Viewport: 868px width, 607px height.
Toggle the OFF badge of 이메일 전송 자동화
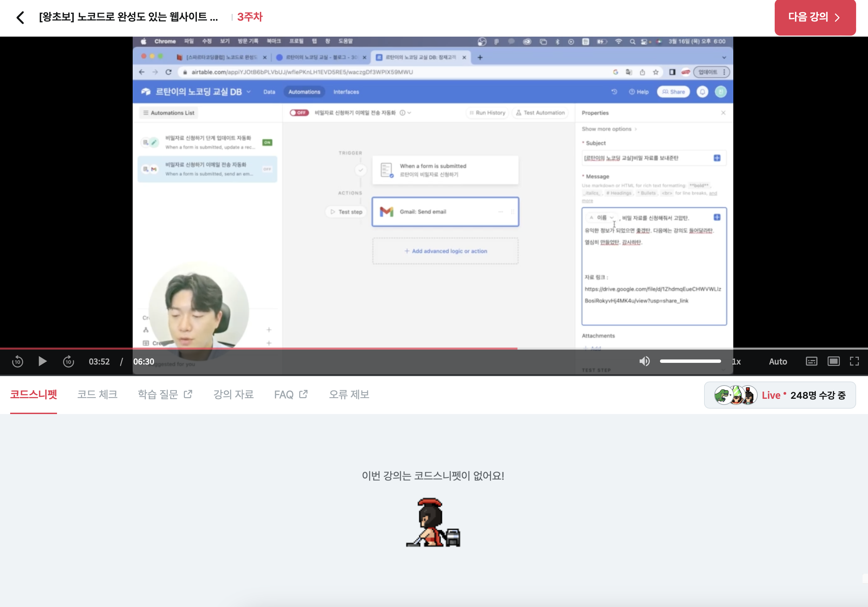coord(267,169)
